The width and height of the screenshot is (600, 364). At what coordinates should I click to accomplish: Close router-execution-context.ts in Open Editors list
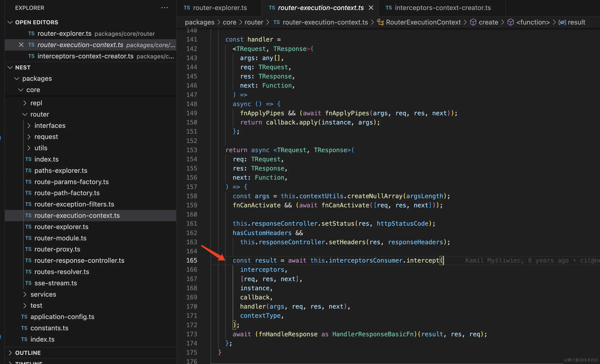[x=21, y=45]
